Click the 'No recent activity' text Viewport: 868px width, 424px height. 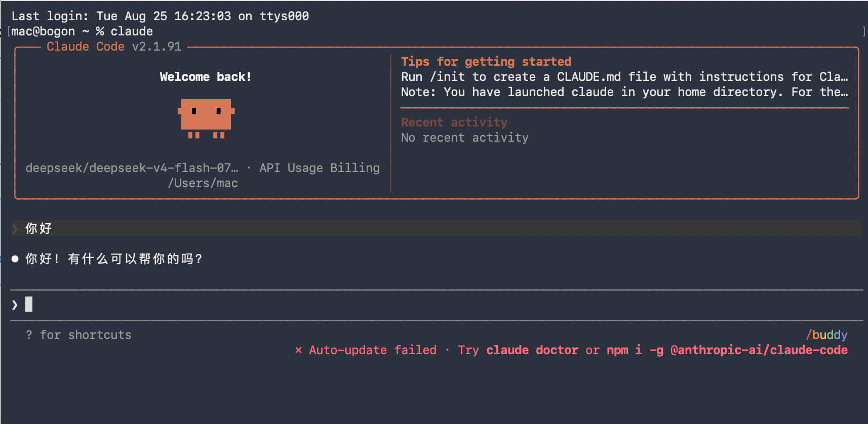tap(465, 138)
